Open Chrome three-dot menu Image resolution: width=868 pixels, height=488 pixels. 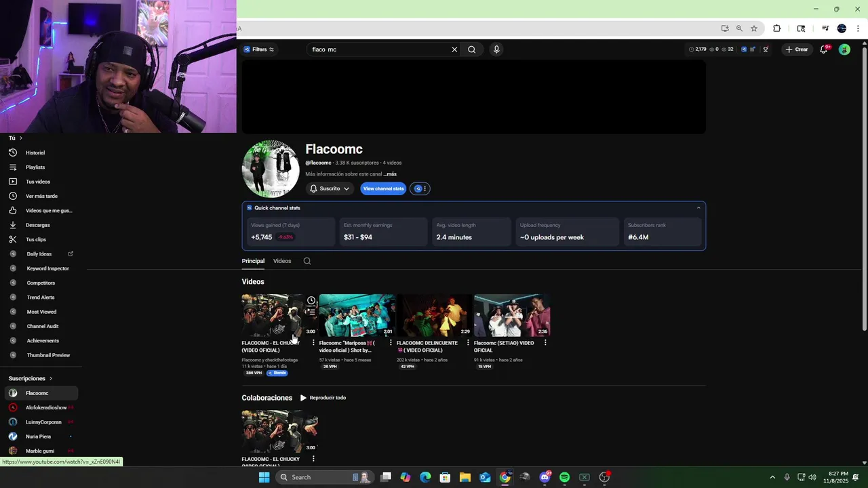click(x=858, y=28)
